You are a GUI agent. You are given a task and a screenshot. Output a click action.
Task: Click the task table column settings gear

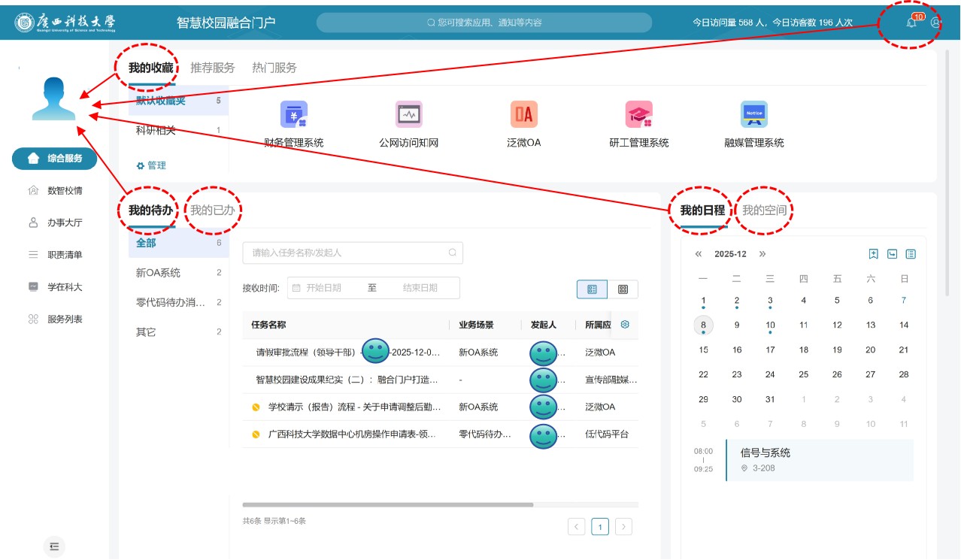(624, 325)
